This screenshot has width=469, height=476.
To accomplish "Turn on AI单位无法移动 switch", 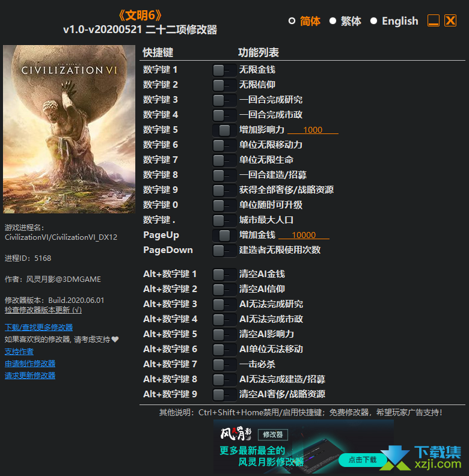I will point(224,349).
